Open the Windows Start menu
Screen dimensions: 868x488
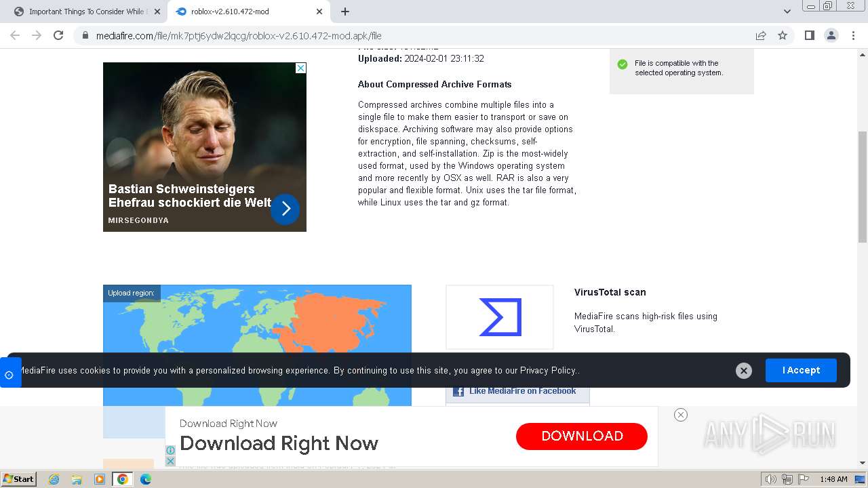click(x=18, y=479)
